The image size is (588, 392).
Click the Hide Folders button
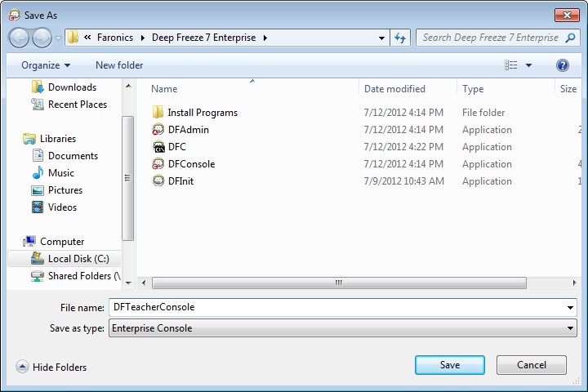tap(51, 367)
